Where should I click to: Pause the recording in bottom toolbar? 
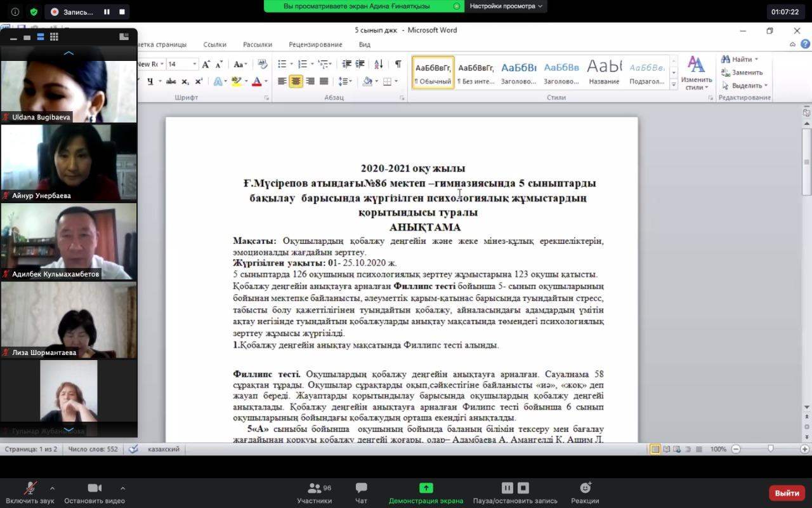tap(507, 488)
